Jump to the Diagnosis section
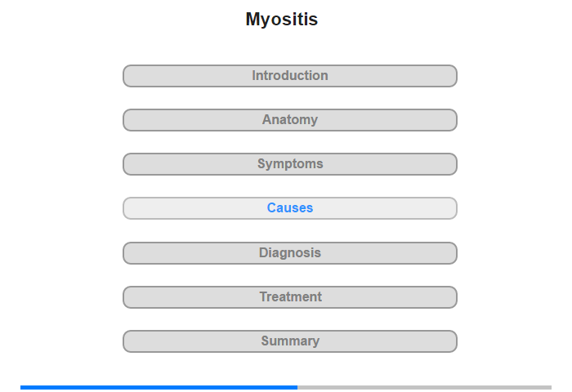 [290, 253]
